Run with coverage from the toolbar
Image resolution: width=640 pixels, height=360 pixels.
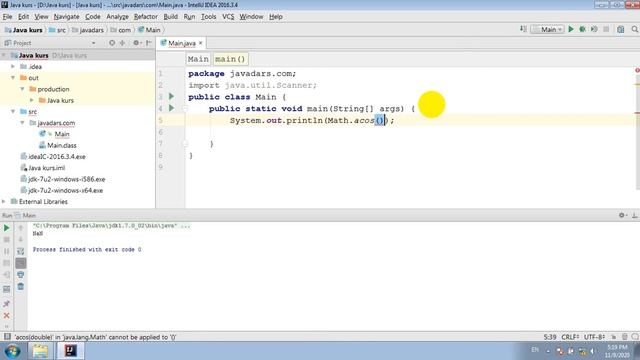point(594,29)
